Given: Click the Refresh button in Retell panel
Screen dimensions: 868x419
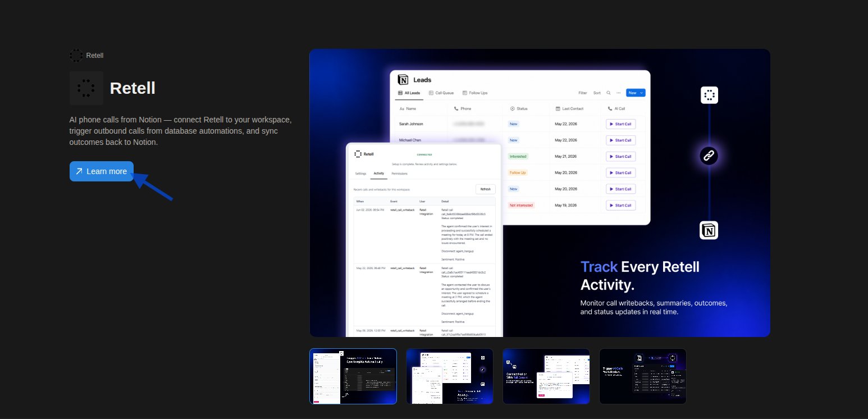Looking at the screenshot, I should (x=486, y=189).
